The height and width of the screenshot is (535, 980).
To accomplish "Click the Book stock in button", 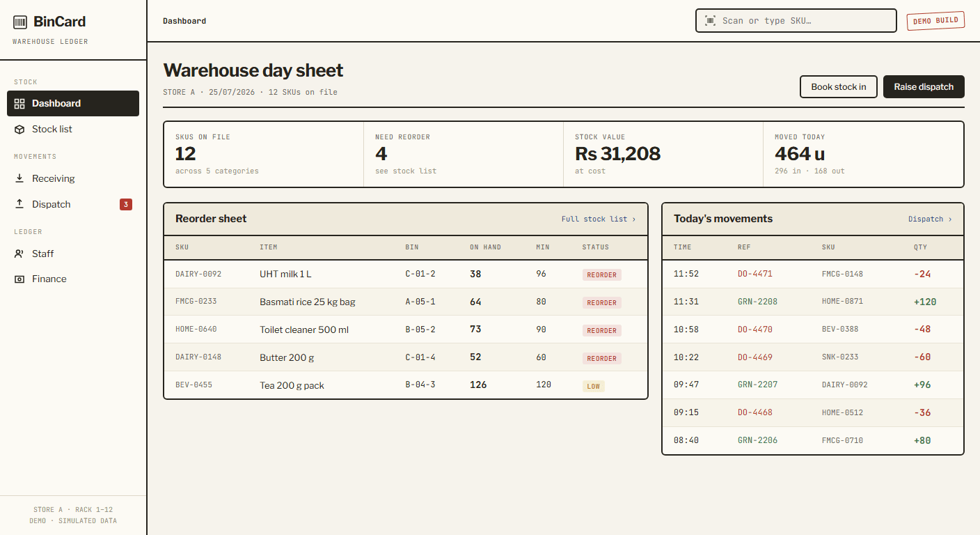I will (x=839, y=87).
